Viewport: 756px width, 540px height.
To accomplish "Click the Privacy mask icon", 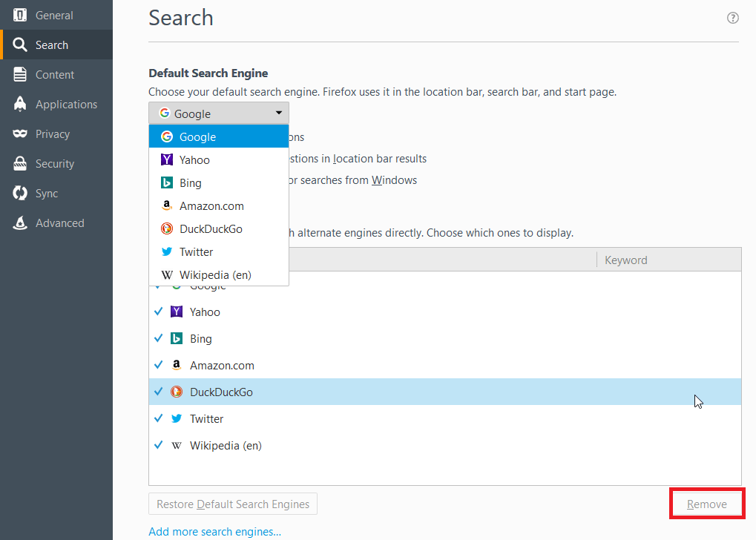I will point(20,134).
